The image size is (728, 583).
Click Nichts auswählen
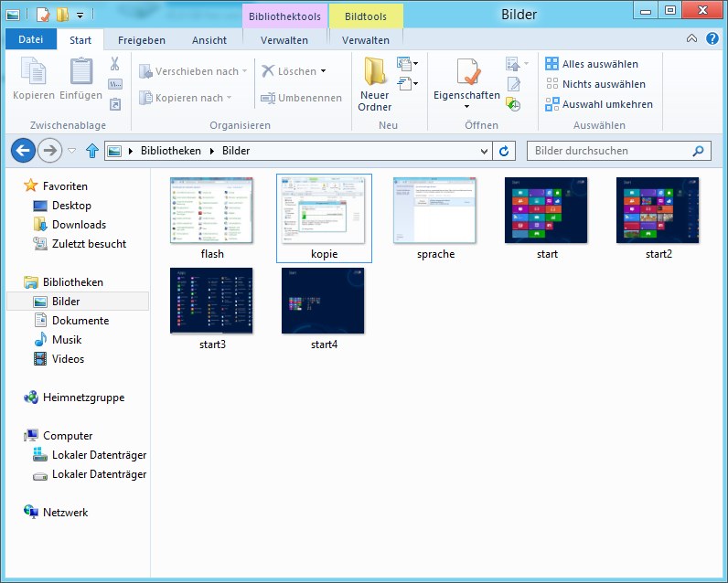click(x=595, y=84)
